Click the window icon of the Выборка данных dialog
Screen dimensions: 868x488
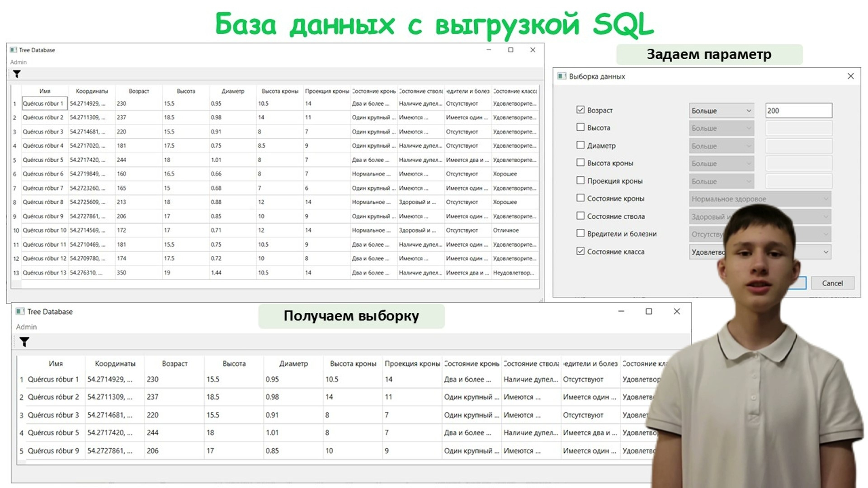pos(561,76)
